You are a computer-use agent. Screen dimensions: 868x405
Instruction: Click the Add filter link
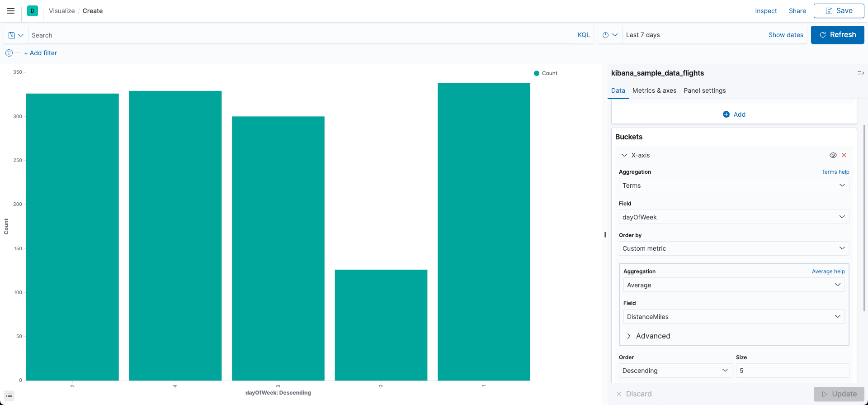click(41, 53)
